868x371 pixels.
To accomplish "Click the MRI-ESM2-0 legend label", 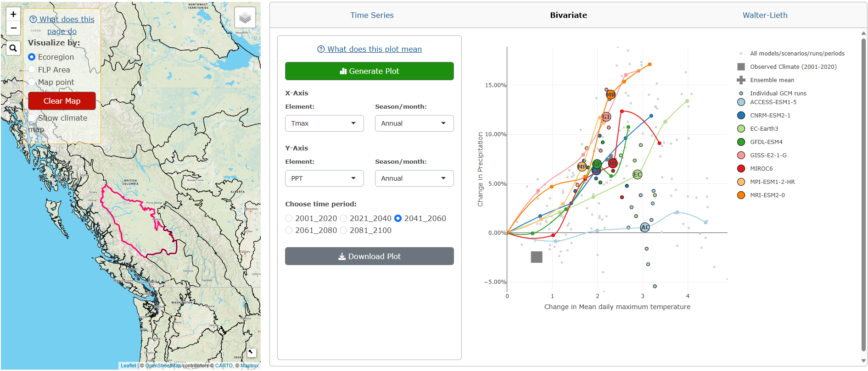I will (x=767, y=195).
